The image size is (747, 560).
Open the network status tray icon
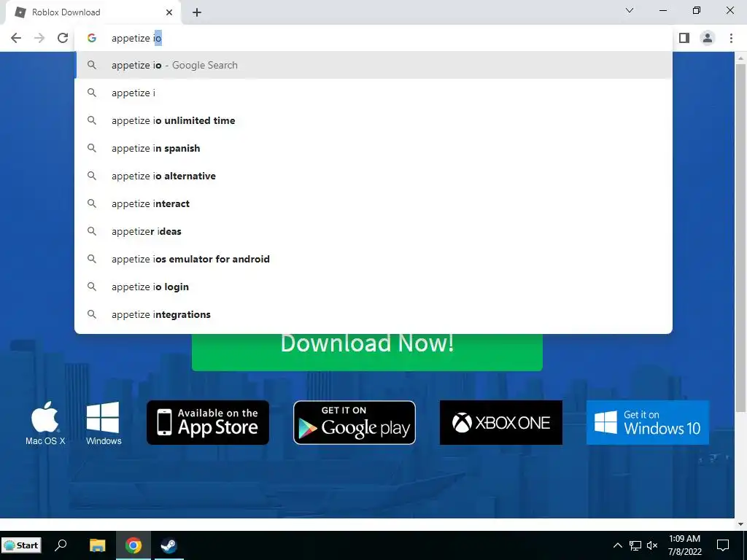pos(635,545)
